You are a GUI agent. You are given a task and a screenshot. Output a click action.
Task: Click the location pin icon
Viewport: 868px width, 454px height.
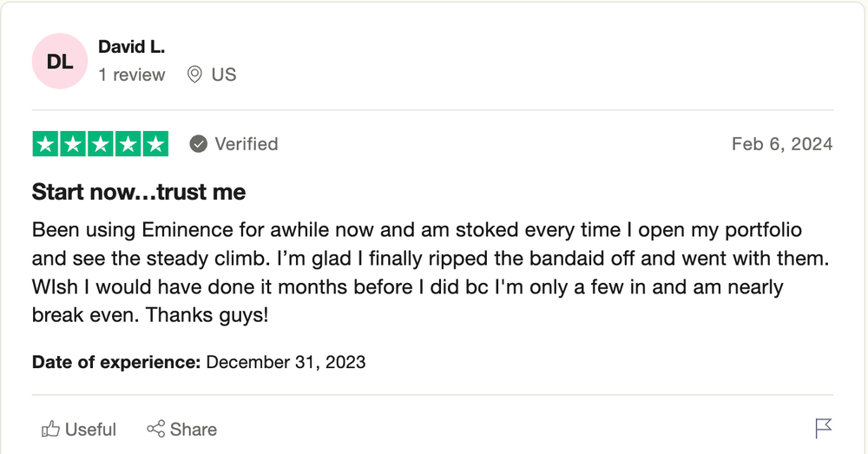point(195,75)
